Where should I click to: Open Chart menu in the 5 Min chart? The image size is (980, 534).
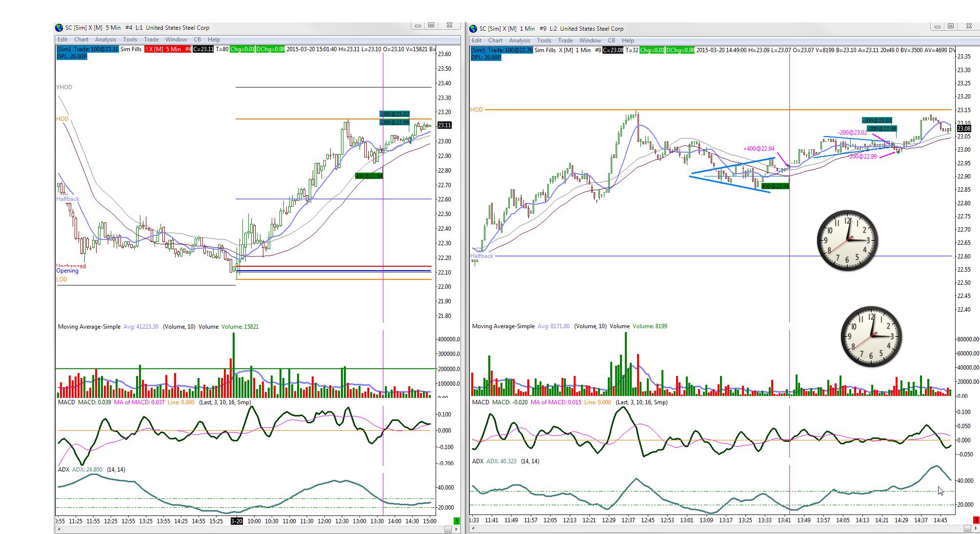81,40
